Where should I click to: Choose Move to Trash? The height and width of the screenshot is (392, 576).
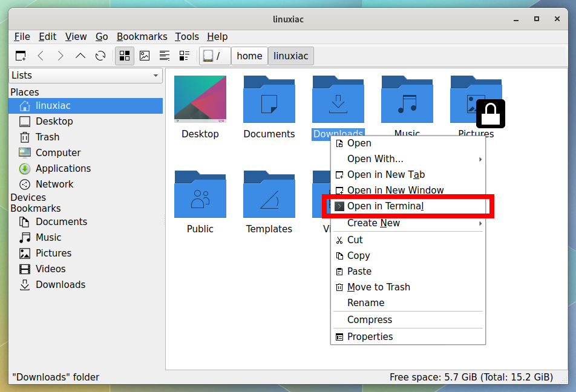point(408,287)
